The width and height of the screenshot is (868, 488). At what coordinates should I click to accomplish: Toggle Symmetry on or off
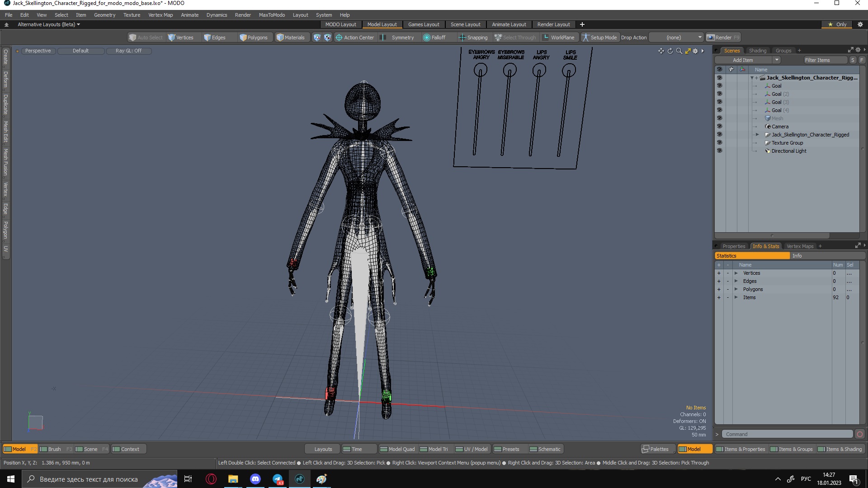(398, 38)
